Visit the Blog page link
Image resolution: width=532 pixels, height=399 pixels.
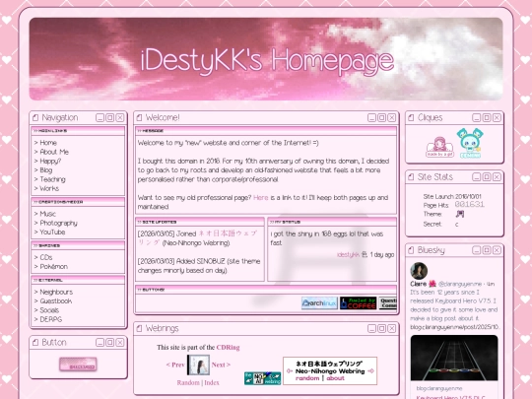[46, 170]
